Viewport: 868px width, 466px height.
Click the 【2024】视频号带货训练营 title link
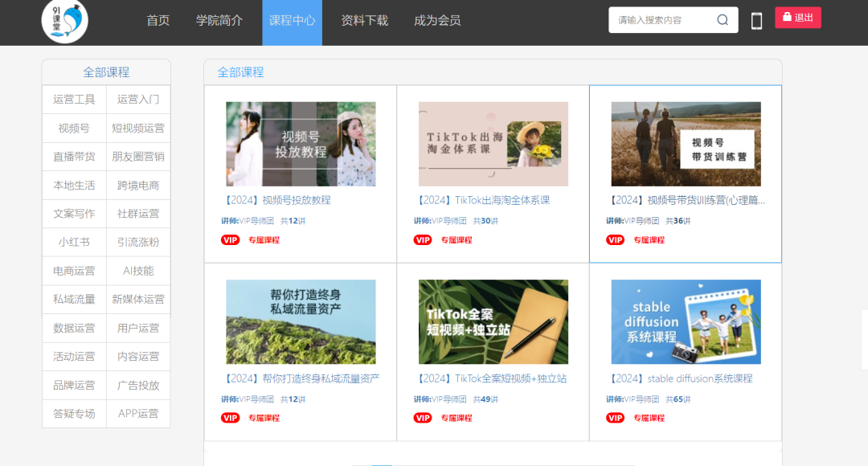point(686,200)
